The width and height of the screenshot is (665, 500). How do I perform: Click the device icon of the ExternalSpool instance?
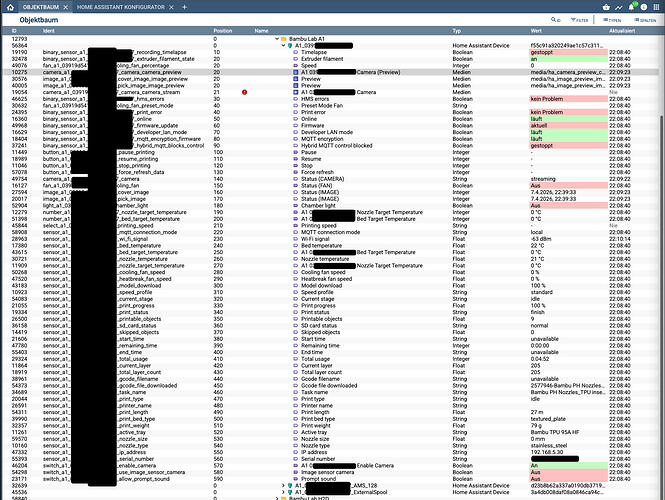[290, 492]
